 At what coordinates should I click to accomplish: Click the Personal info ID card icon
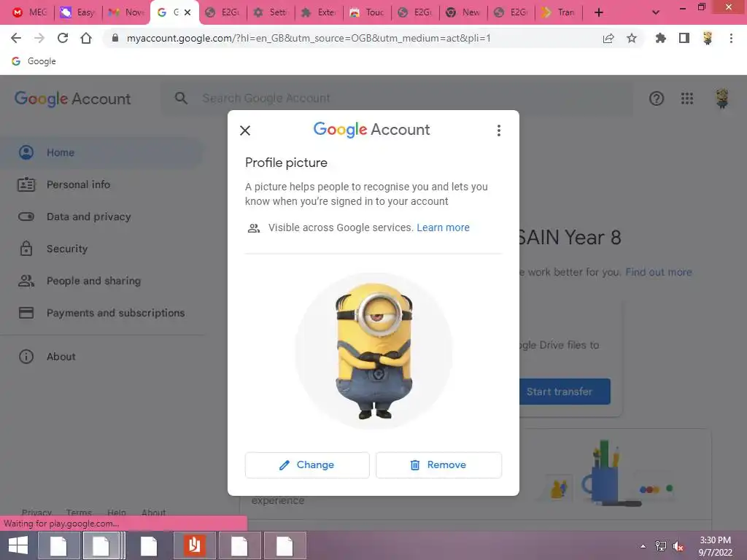pos(26,184)
